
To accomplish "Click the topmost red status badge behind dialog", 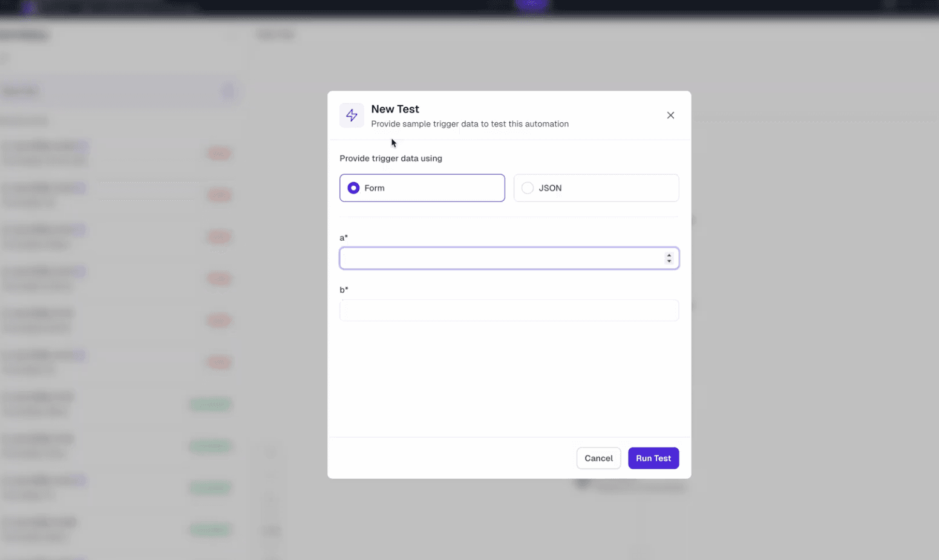I will point(219,153).
